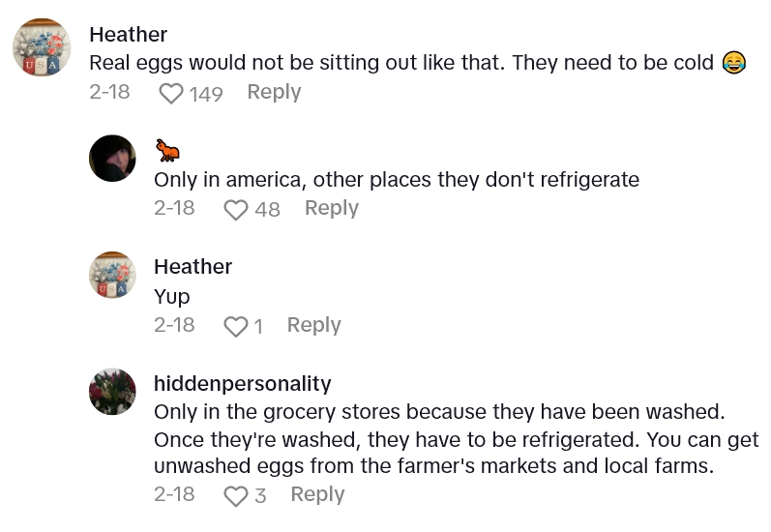771x532 pixels.
Task: Reply to Heather's 'Yup' comment
Action: tap(313, 326)
